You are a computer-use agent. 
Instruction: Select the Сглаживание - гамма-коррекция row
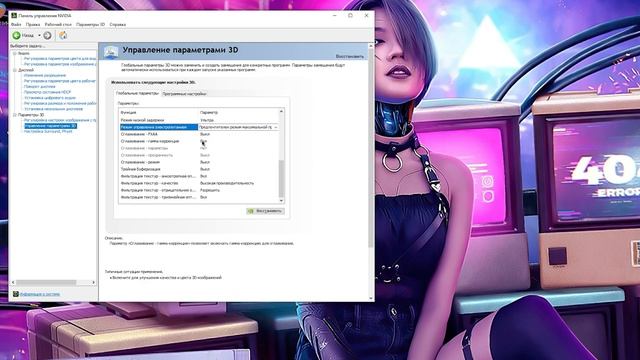pyautogui.click(x=199, y=141)
